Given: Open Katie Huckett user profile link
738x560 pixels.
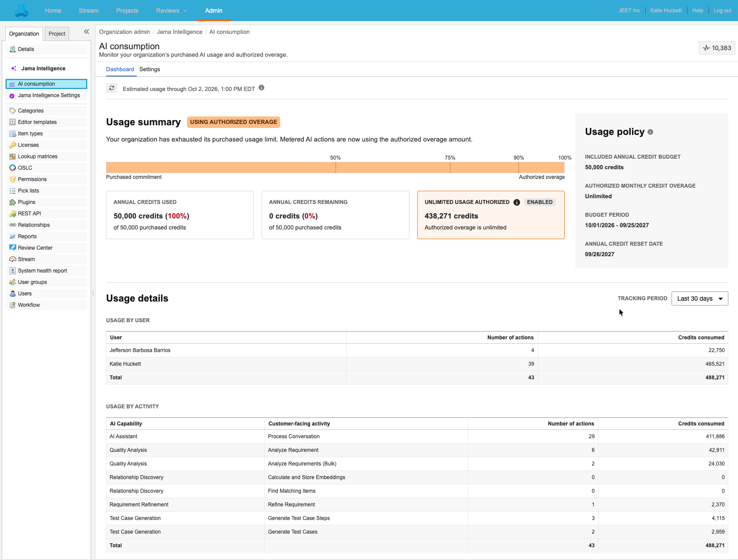Looking at the screenshot, I should [x=666, y=11].
